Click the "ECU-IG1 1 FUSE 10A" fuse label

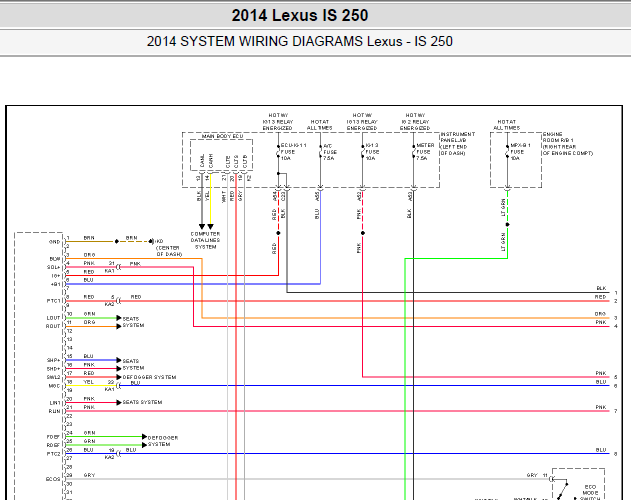tap(293, 152)
